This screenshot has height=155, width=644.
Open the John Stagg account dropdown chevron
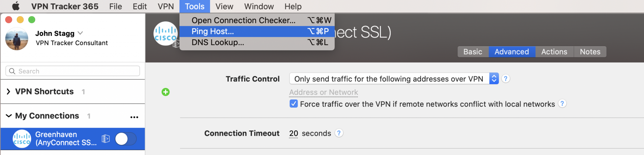click(x=80, y=33)
